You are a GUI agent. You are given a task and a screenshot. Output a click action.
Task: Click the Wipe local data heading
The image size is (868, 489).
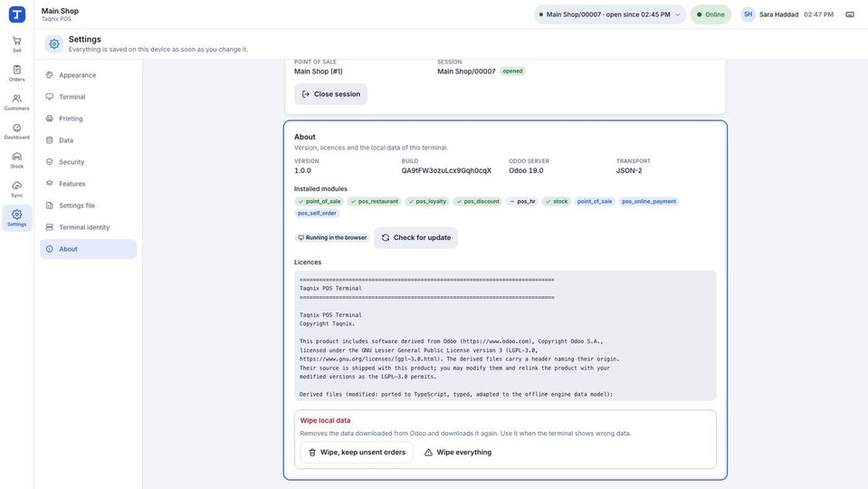pyautogui.click(x=325, y=420)
